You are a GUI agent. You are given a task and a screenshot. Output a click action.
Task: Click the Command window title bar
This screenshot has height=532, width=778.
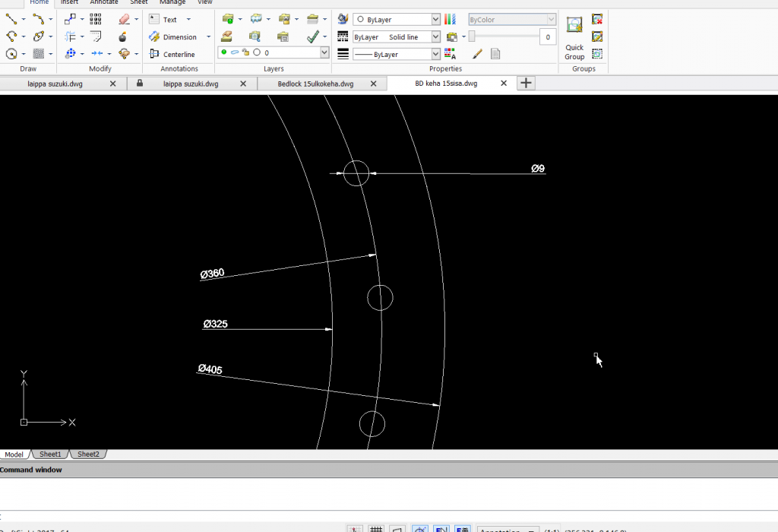tap(389, 470)
